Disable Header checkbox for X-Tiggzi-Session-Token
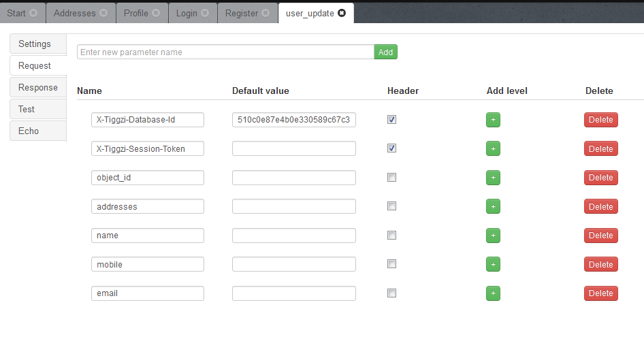 [x=391, y=148]
